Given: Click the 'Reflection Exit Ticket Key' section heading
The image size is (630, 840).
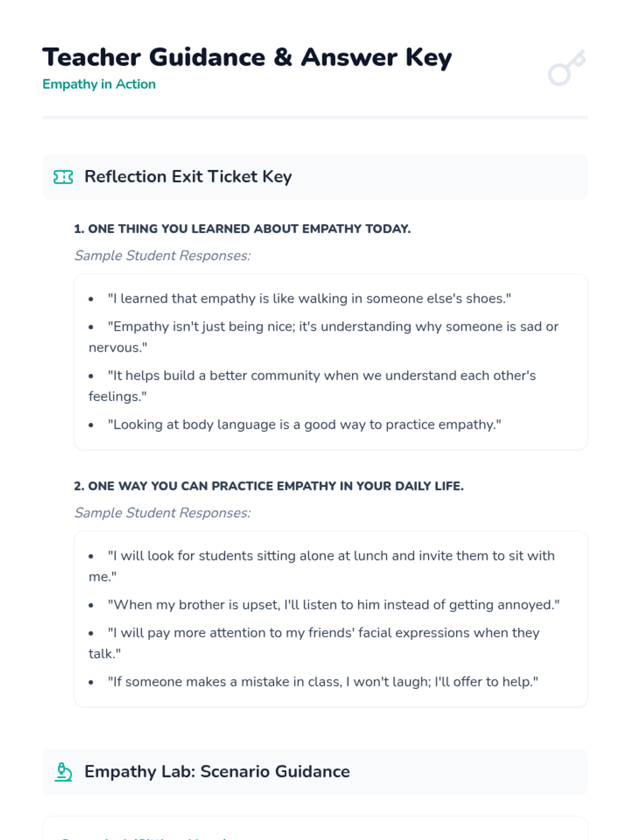Looking at the screenshot, I should 188,177.
